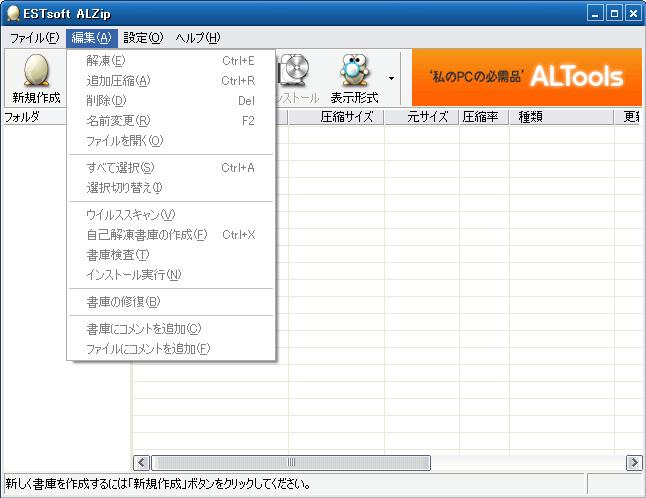Maximize the ALZip window
646x498 pixels.
[614, 14]
